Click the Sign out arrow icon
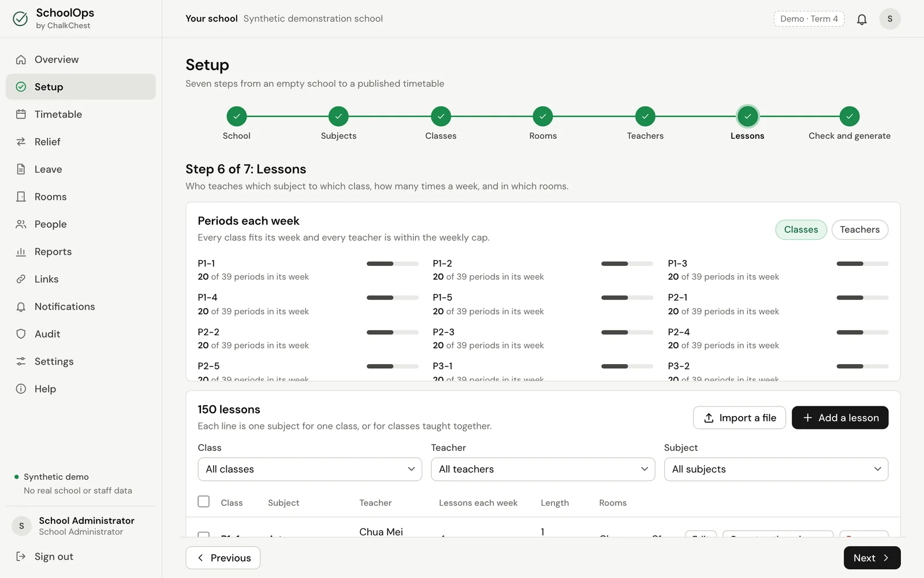 21,557
